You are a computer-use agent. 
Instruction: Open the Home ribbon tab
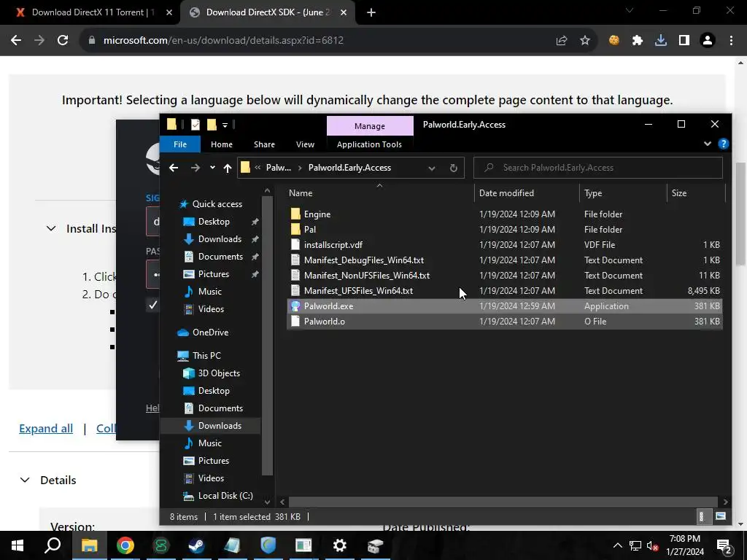click(222, 144)
